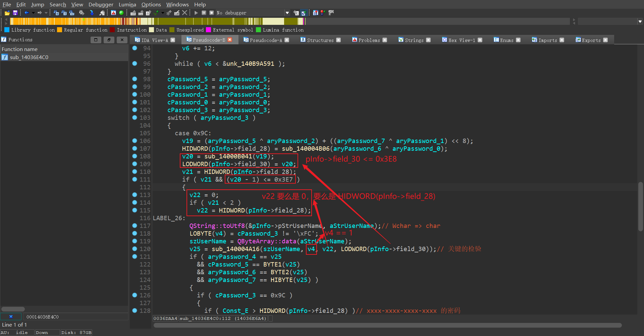The height and width of the screenshot is (336, 644).
Task: Click the blue down-arrow jump icon
Action: pos(92,13)
